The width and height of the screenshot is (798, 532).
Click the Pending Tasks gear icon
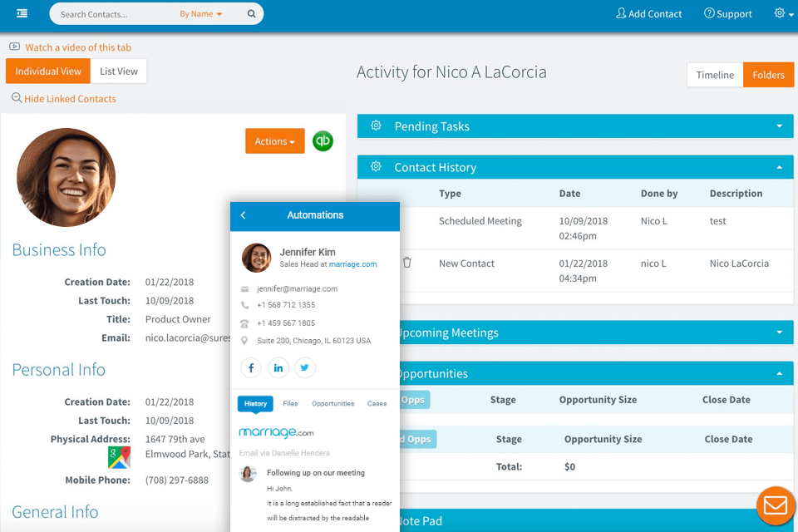point(376,126)
